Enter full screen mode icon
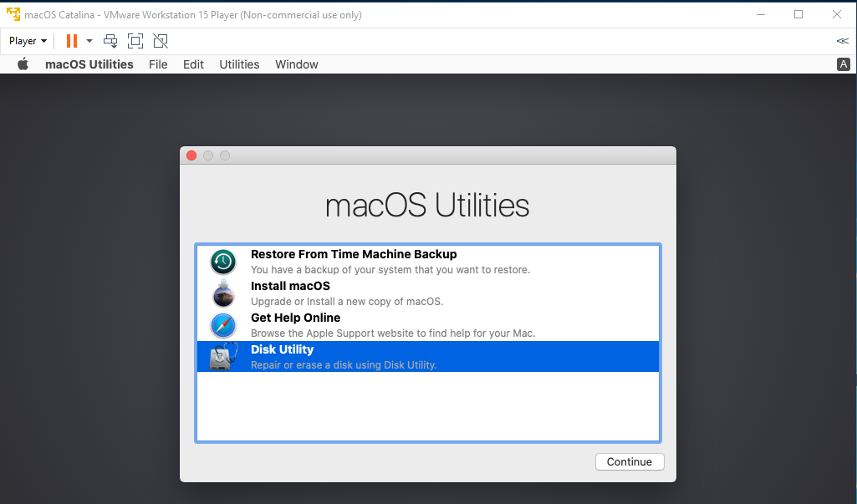The image size is (857, 504). pyautogui.click(x=135, y=41)
